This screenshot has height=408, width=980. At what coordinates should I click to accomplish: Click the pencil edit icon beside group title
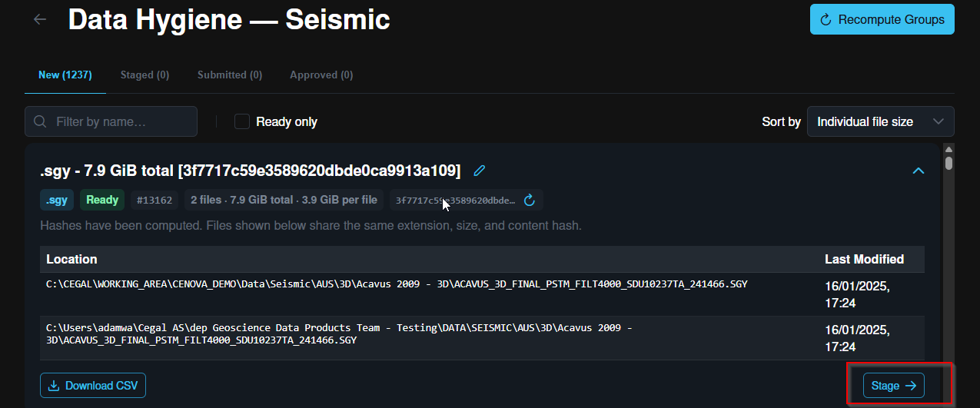(480, 171)
